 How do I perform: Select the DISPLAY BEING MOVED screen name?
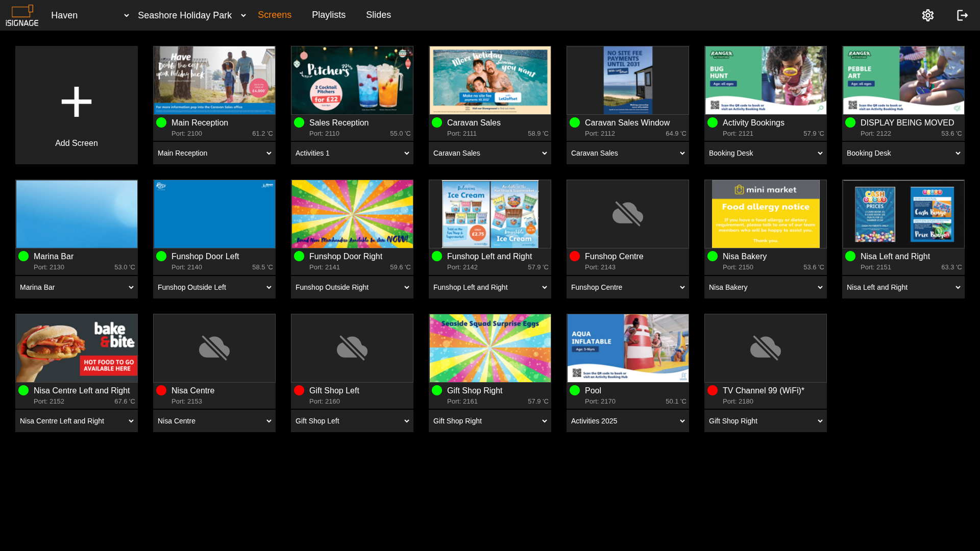[x=906, y=122]
